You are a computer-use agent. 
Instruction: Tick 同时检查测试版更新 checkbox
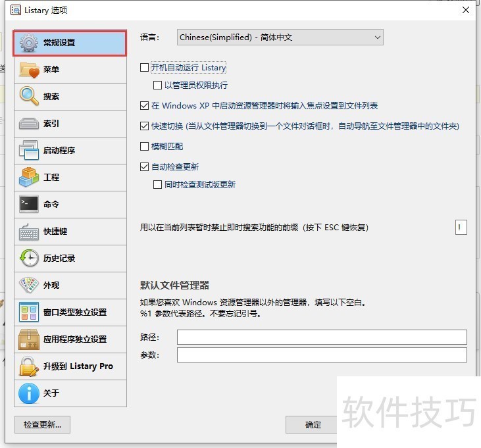pos(157,185)
